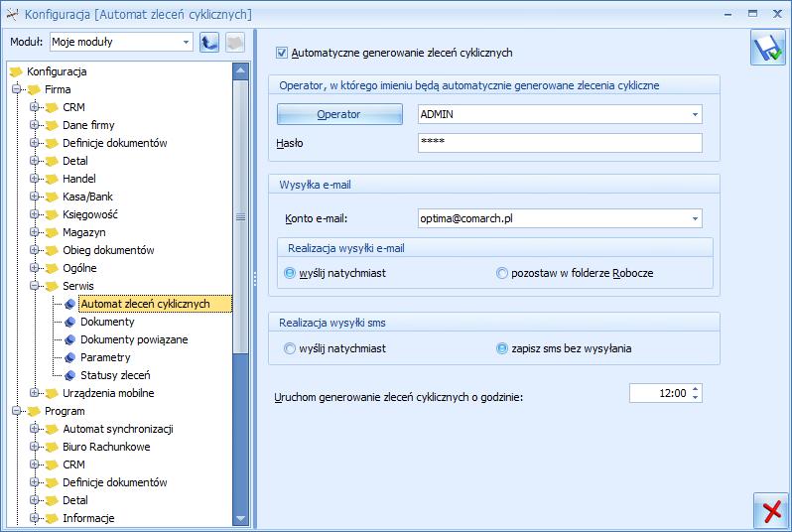
Task: Select e-mail option wyślij natychmiast
Action: [290, 273]
